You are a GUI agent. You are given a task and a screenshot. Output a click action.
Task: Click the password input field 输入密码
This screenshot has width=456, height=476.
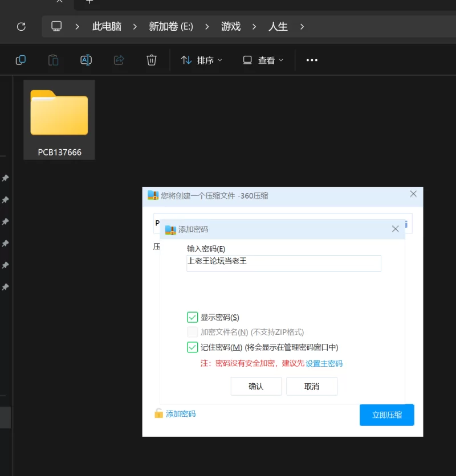tap(284, 263)
